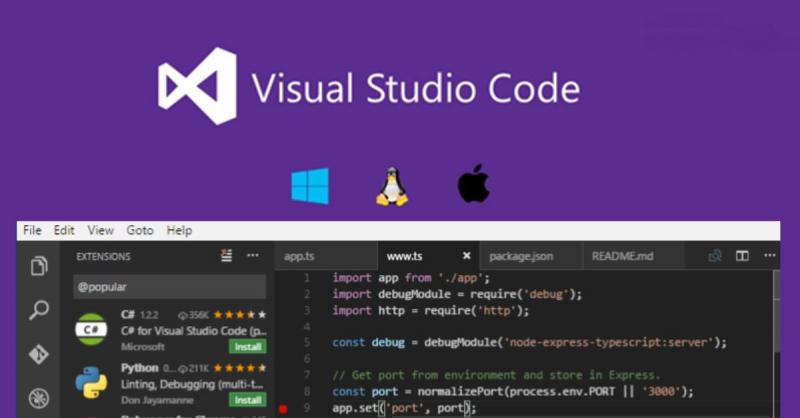
Task: Click the Python 211K download count
Action: (193, 368)
